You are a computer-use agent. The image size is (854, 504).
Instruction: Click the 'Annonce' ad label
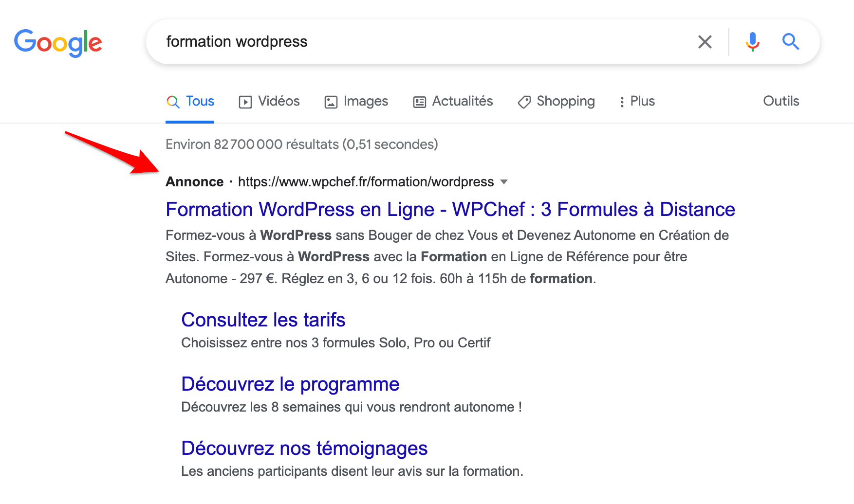coord(195,182)
